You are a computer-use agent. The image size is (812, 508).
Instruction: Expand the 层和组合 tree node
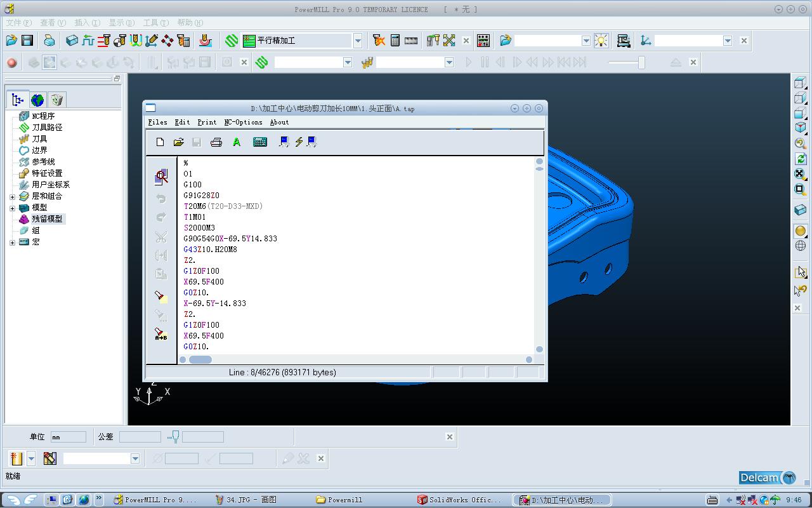coord(12,196)
